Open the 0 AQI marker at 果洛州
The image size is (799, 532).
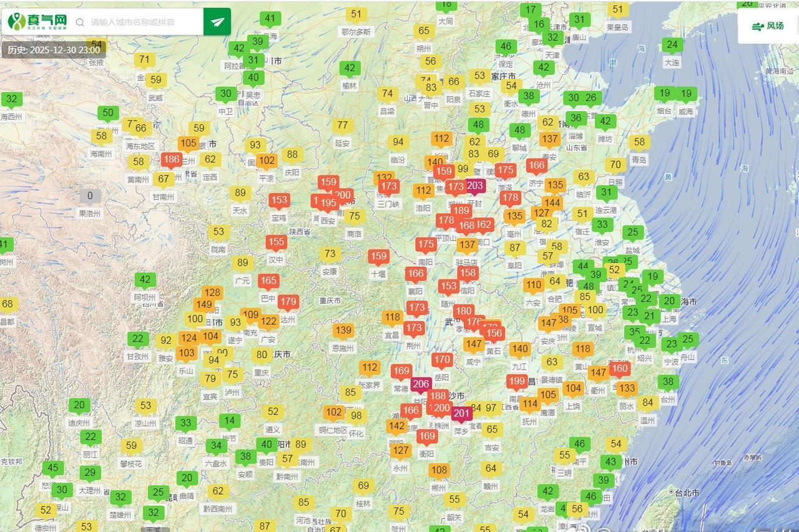[90, 196]
